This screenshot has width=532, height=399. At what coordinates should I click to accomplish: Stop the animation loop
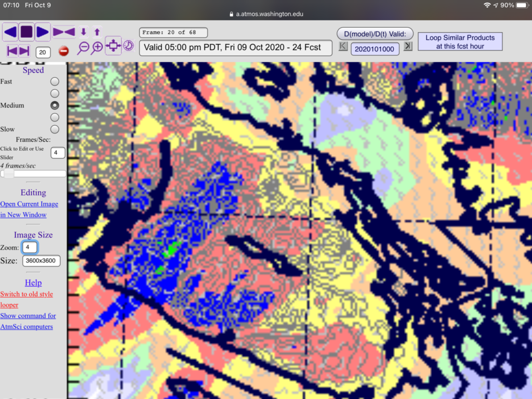(x=26, y=32)
